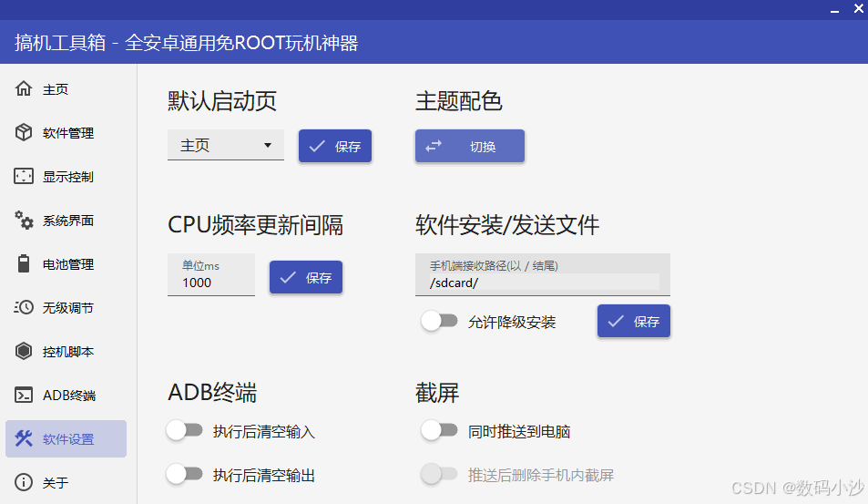
Task: Select 软件设置 sidebar item
Action: tap(66, 438)
